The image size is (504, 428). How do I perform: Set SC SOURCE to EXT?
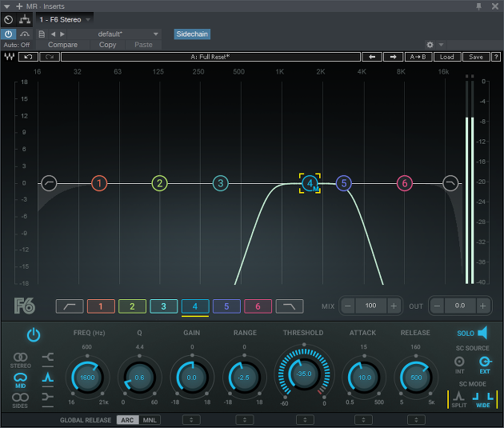pos(485,365)
